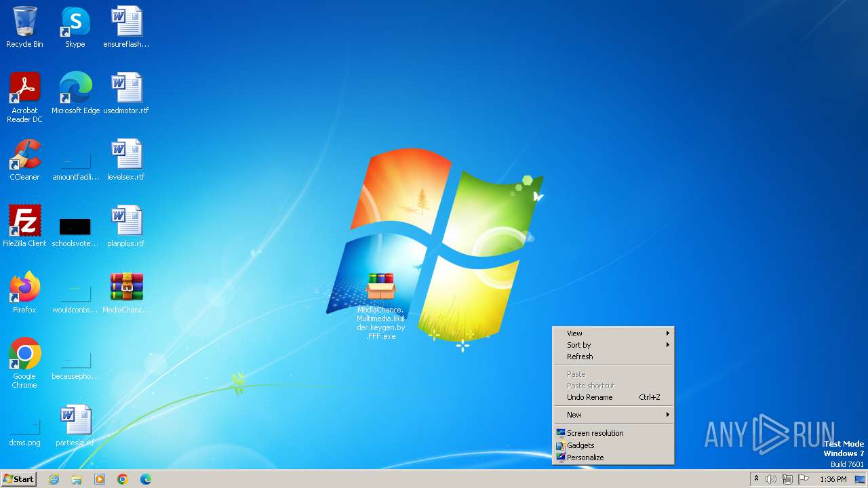Screen dimensions: 868x488
Task: Open the Start menu
Action: [x=19, y=479]
